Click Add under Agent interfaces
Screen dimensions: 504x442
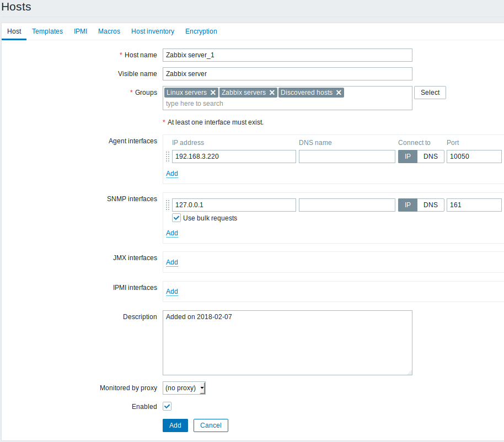172,174
